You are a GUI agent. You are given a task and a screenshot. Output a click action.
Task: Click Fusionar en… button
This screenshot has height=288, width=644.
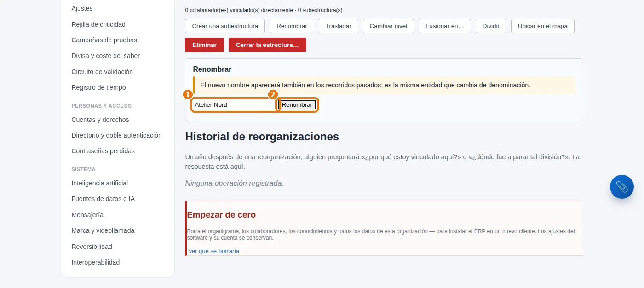(445, 26)
